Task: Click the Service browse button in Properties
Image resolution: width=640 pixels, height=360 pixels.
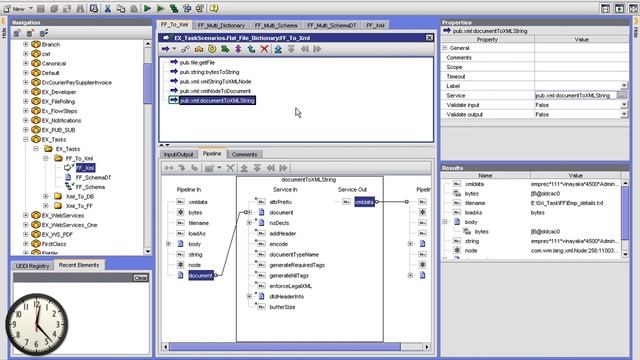Action: coord(622,95)
